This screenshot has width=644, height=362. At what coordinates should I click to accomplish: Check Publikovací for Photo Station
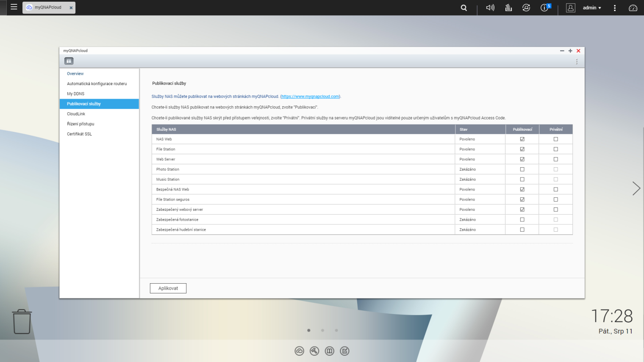522,169
